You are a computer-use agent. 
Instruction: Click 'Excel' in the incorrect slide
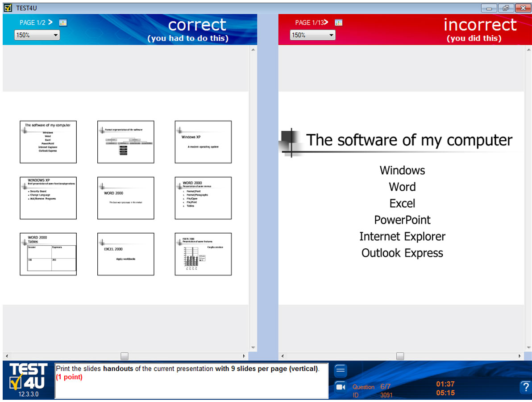coord(402,203)
